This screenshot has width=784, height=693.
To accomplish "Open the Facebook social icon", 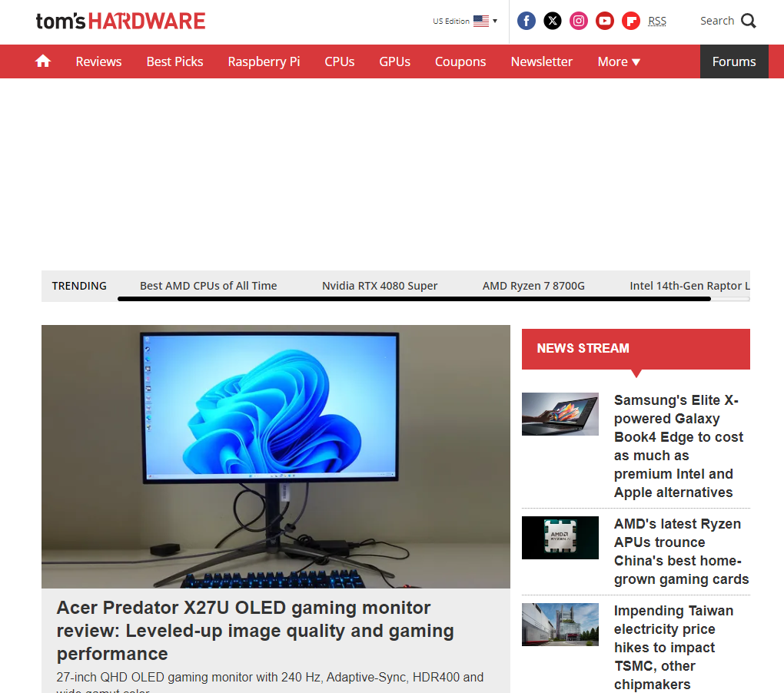I will [527, 21].
